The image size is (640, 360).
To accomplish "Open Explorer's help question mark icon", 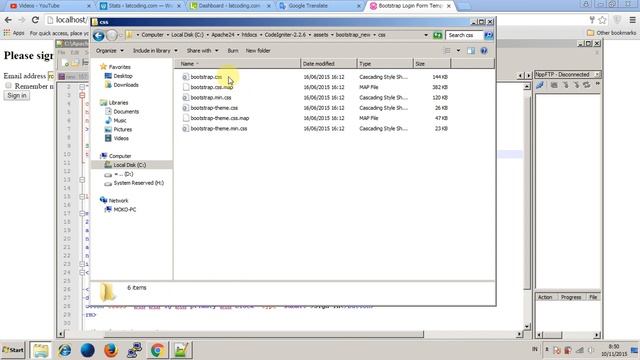I will tap(484, 51).
